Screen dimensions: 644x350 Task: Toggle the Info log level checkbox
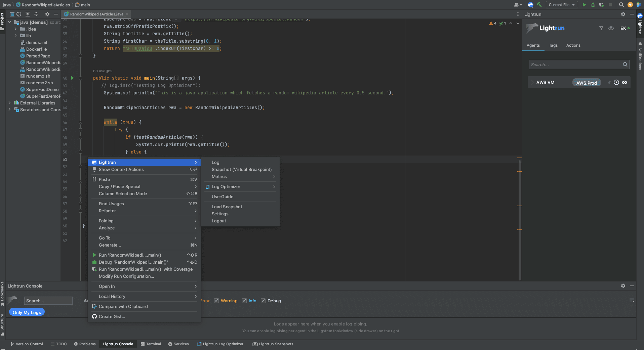coord(244,301)
